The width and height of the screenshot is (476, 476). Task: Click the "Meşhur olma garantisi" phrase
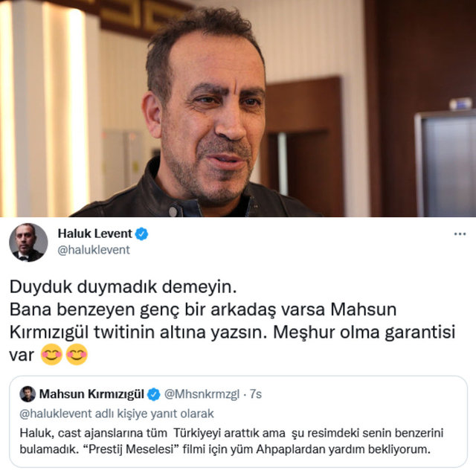point(364,332)
